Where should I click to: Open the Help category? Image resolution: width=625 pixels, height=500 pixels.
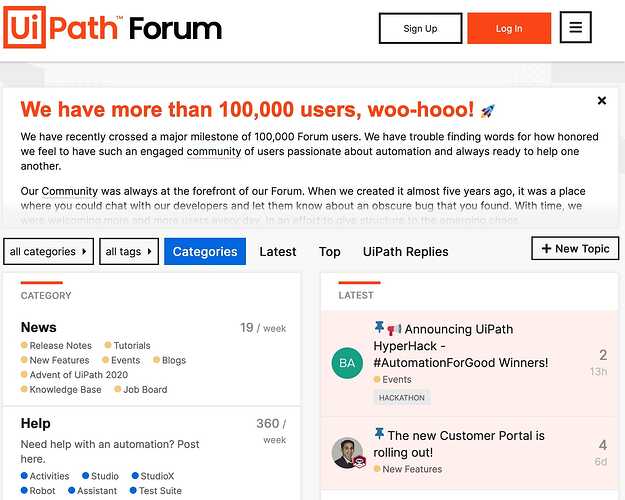(x=35, y=423)
